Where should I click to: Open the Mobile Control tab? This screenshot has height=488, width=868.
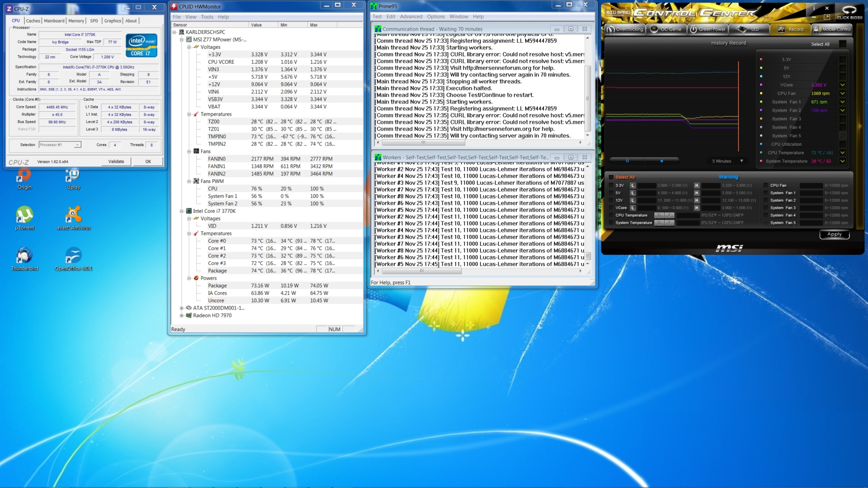832,29
